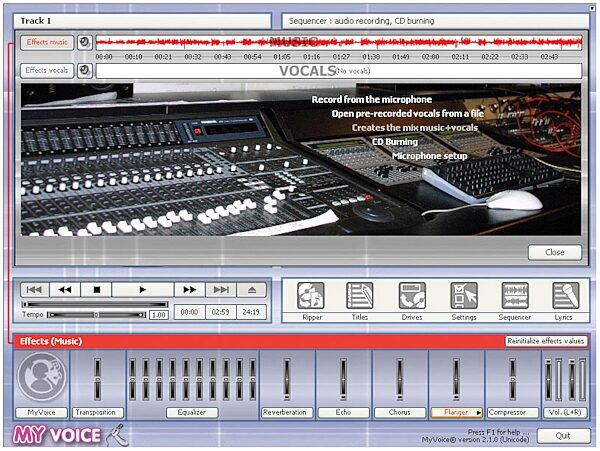
Task: Click the Flanger vertical slider
Action: pos(456,379)
